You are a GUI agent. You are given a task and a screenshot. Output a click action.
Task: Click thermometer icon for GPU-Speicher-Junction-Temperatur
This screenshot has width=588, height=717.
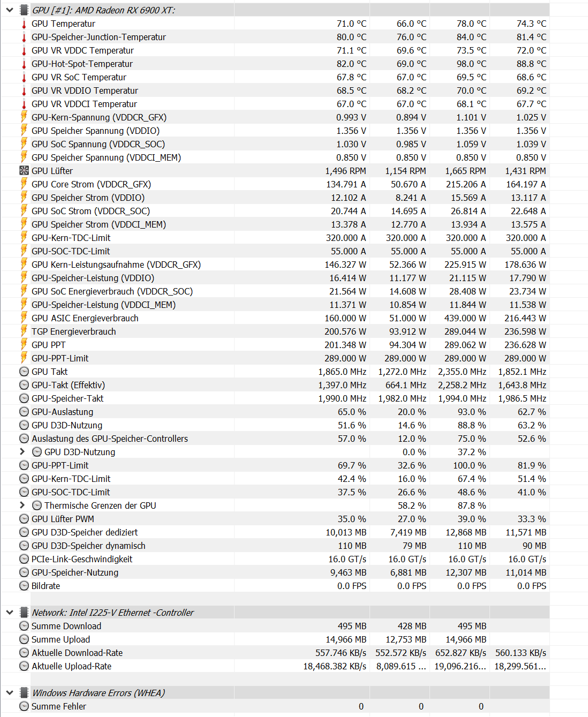pyautogui.click(x=24, y=37)
